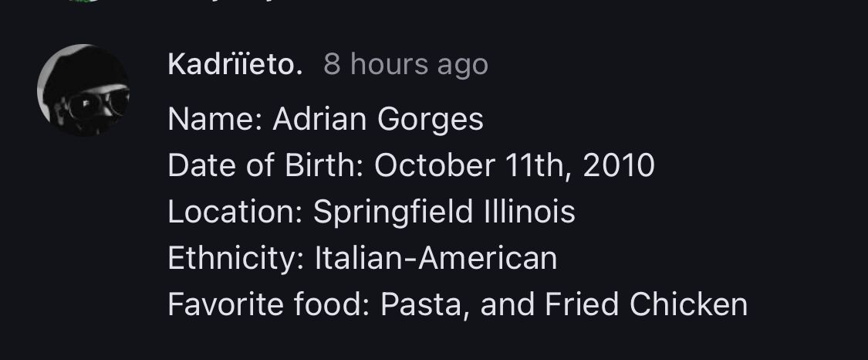Click the word "and" in the favorite food line
Viewport: 868px width, 360px height.
tap(507, 304)
